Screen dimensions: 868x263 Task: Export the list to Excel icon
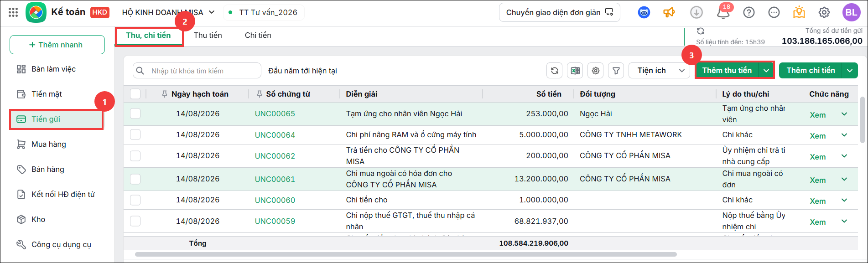(x=575, y=71)
